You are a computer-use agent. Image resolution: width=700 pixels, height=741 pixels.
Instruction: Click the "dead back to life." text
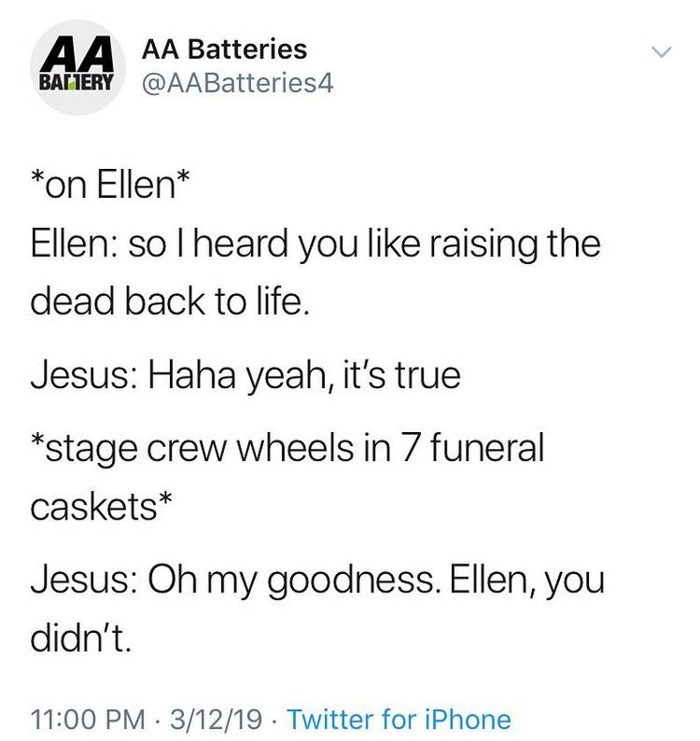click(168, 303)
